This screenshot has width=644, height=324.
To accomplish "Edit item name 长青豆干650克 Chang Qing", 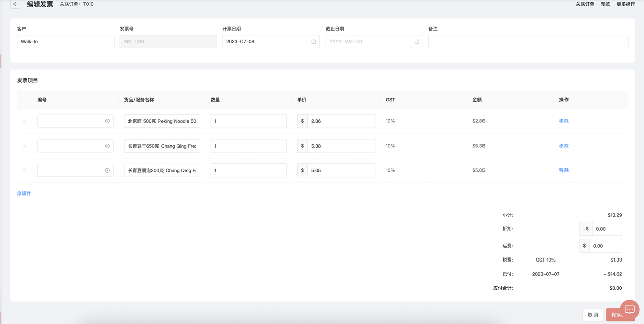I will pos(162,146).
